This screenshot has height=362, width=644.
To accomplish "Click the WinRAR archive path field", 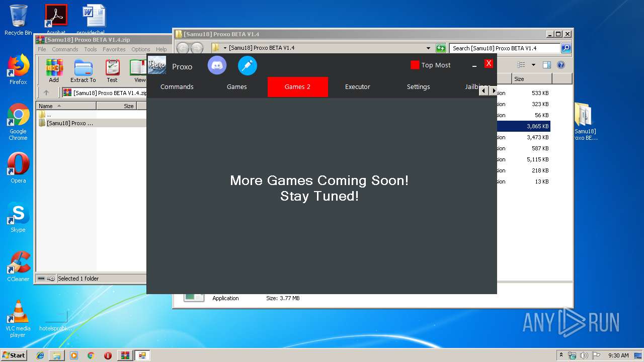I will (105, 93).
